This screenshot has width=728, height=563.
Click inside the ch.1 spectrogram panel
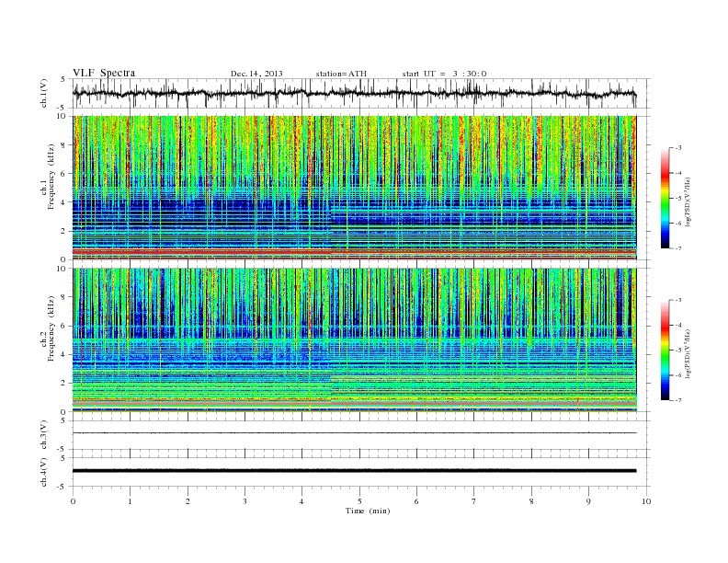pos(354,188)
